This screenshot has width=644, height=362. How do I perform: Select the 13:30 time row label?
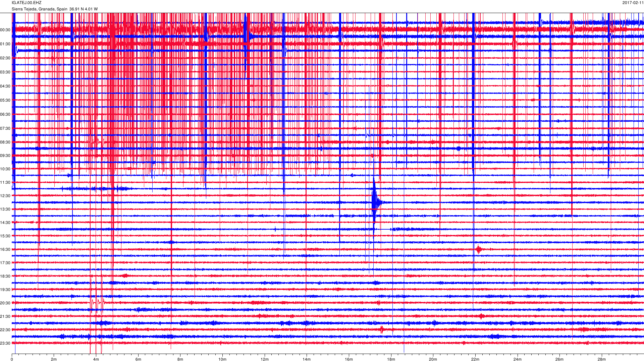pos(5,209)
